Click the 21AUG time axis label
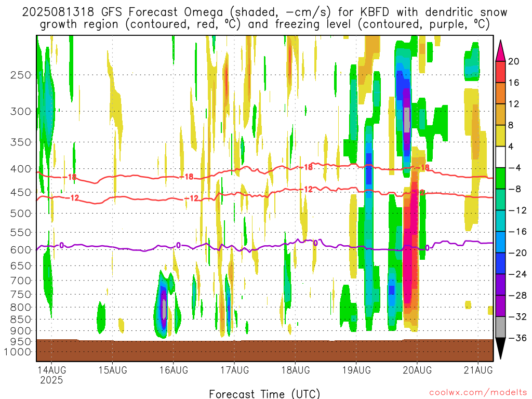This screenshot has width=532, height=399. 478,370
